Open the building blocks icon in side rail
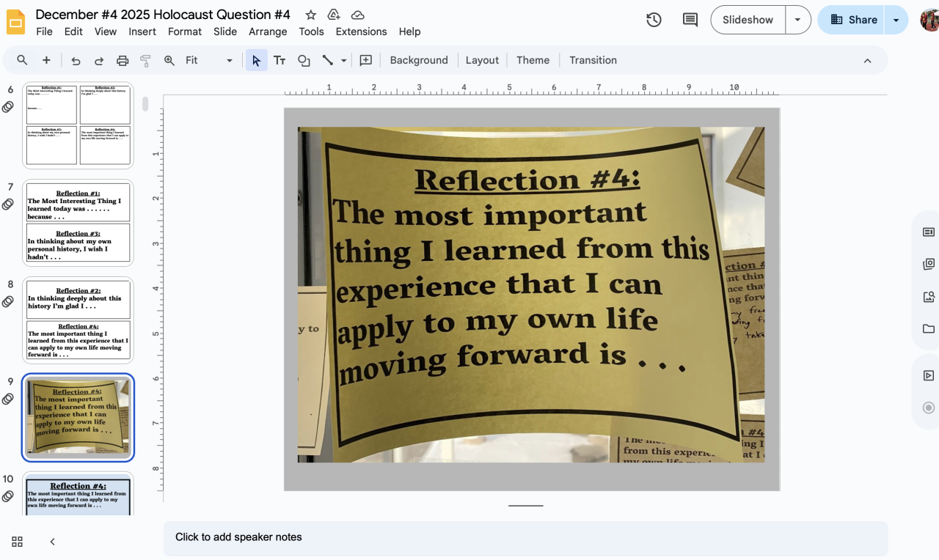The image size is (939, 560). pos(929,265)
